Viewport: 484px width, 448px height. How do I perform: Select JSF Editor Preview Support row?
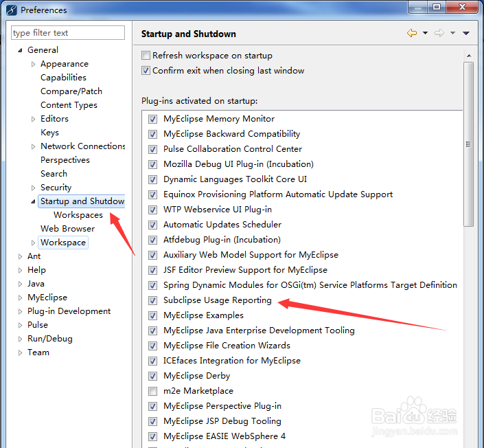(245, 270)
